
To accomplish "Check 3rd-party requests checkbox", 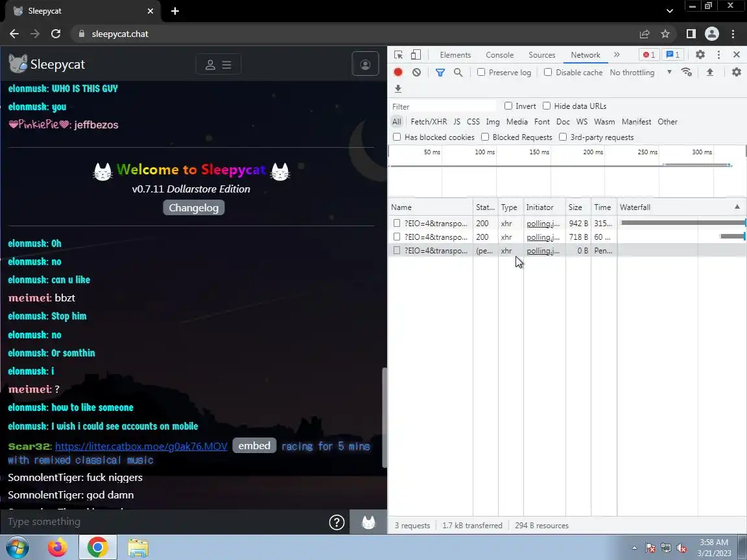I will pos(563,137).
